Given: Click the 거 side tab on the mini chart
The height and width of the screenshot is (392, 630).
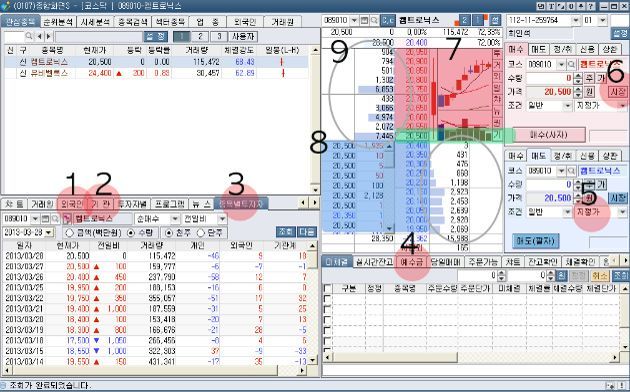Looking at the screenshot, I should pos(497,65).
